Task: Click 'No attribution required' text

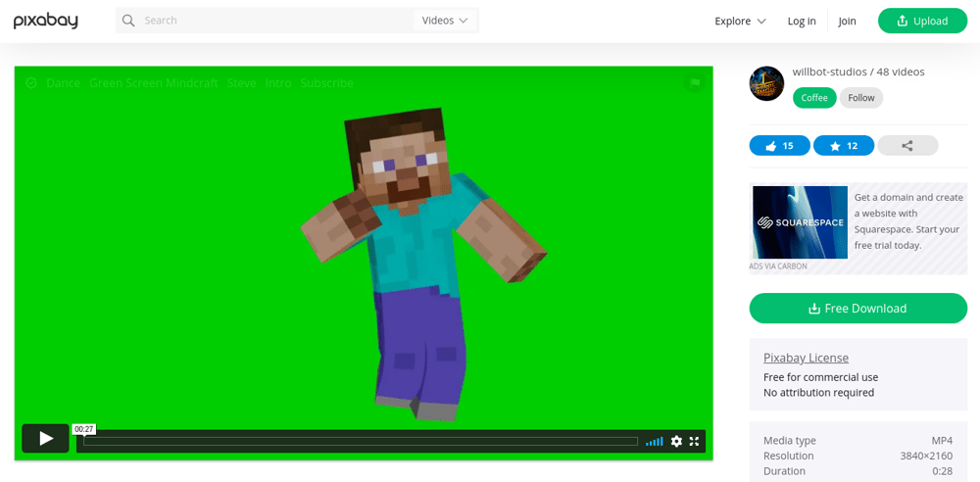Action: [x=818, y=393]
